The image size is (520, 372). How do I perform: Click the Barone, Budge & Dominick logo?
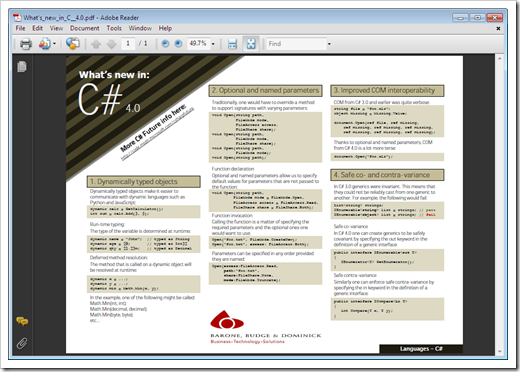coord(266,327)
